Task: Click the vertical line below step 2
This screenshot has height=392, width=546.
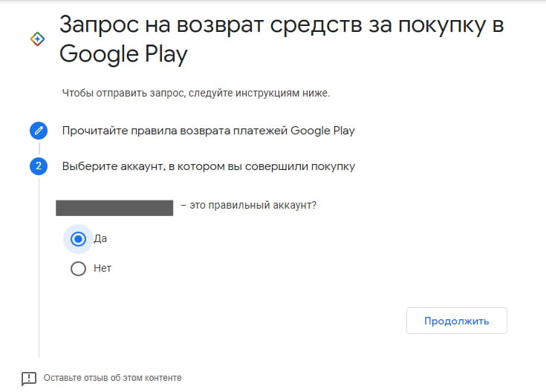Action: point(39,297)
